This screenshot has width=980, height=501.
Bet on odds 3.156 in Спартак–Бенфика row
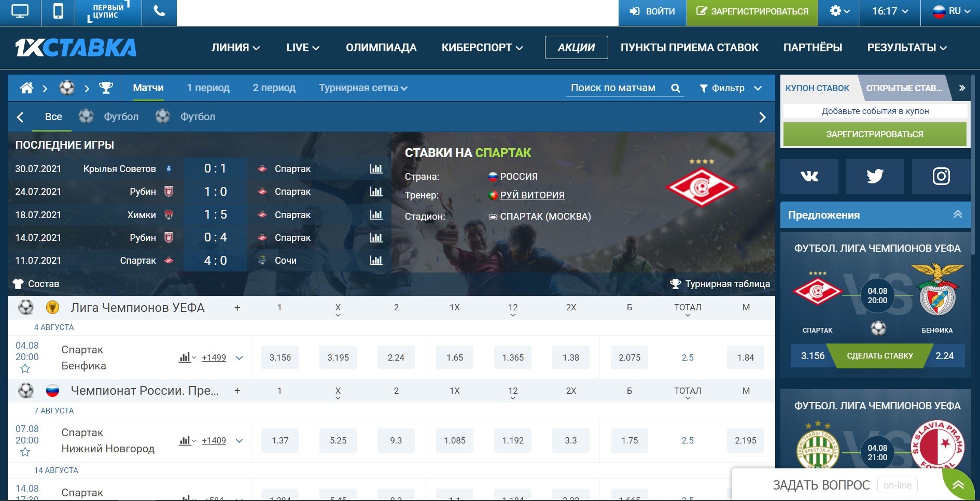tap(280, 357)
